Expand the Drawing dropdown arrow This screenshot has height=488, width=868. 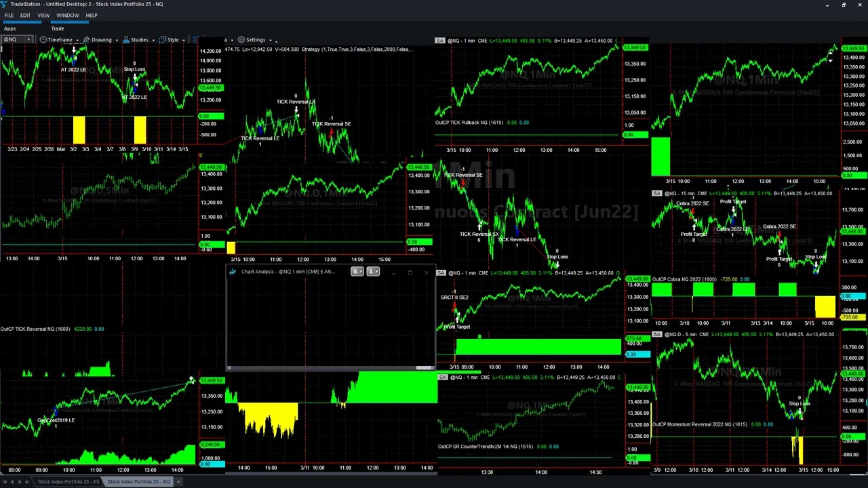pos(117,40)
